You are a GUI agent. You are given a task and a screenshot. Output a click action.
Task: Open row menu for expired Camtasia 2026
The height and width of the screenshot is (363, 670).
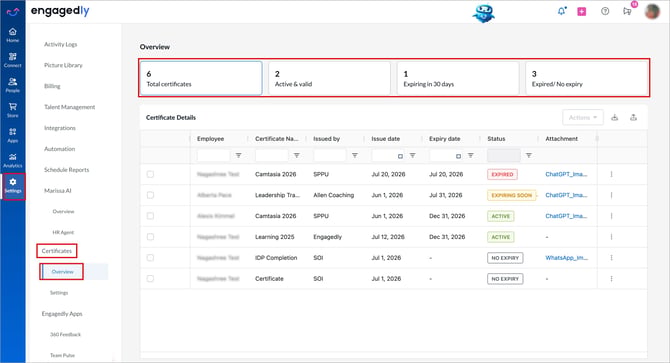click(611, 174)
